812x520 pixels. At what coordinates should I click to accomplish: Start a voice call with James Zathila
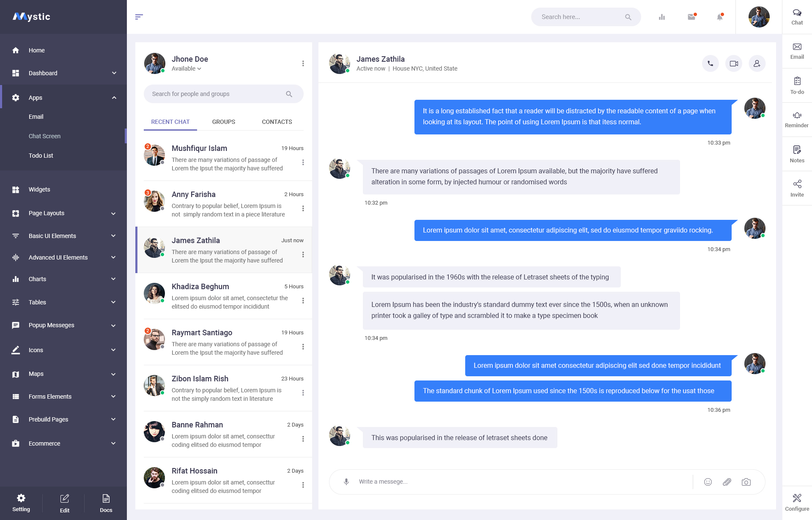pyautogui.click(x=710, y=63)
